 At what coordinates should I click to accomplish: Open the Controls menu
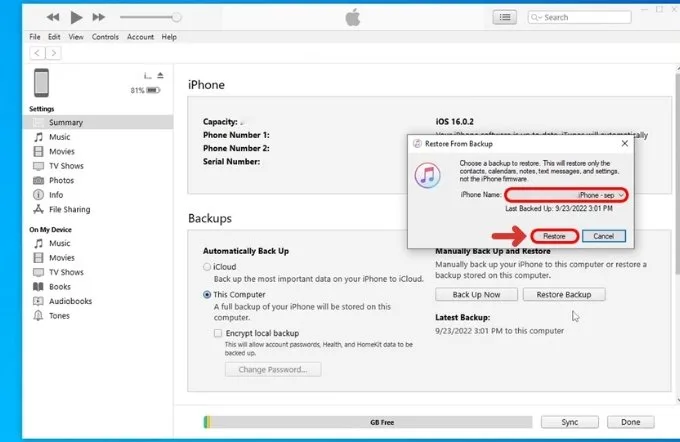pyautogui.click(x=105, y=37)
